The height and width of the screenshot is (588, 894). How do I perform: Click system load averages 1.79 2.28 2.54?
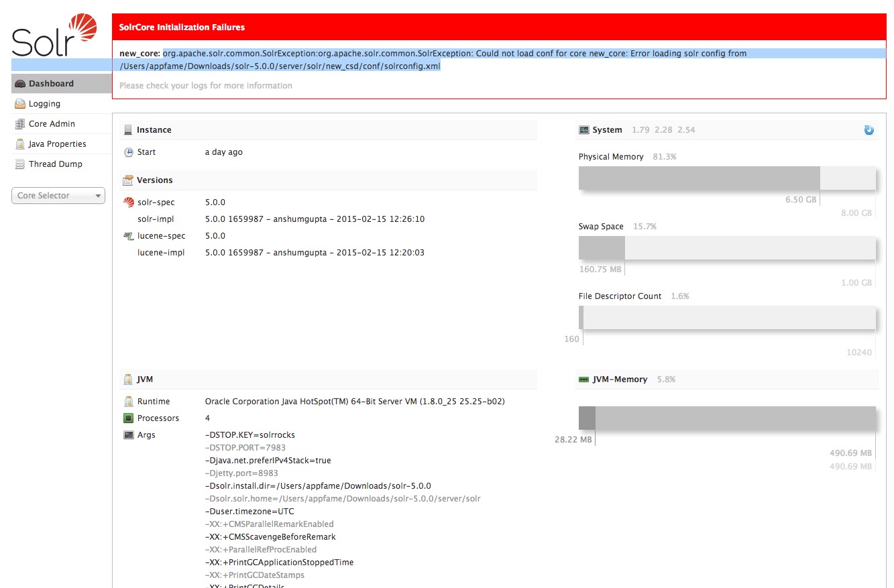[x=663, y=130]
